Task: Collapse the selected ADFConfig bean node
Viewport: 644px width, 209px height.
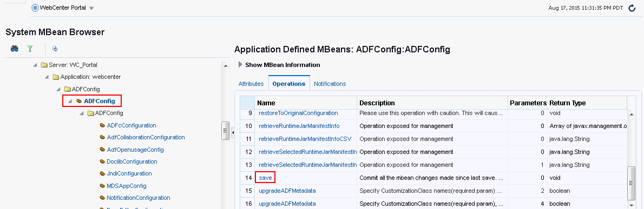Action: coord(71,101)
